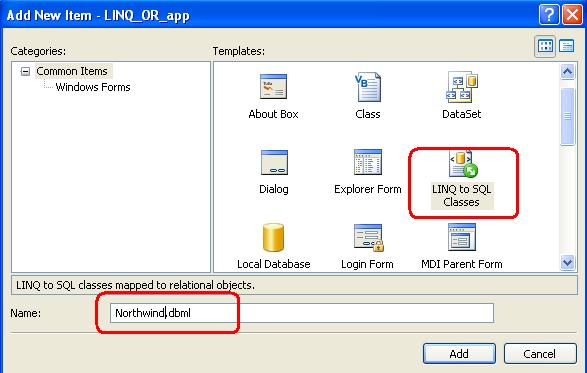Cancel the Add New Item dialog
Screen dimensions: 587x373
[539, 354]
